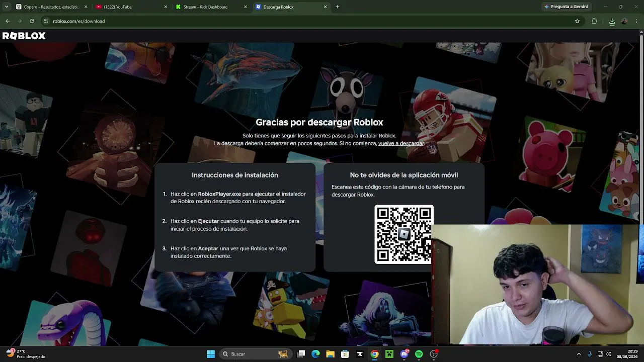Open the Windows Start menu

pos(211,354)
